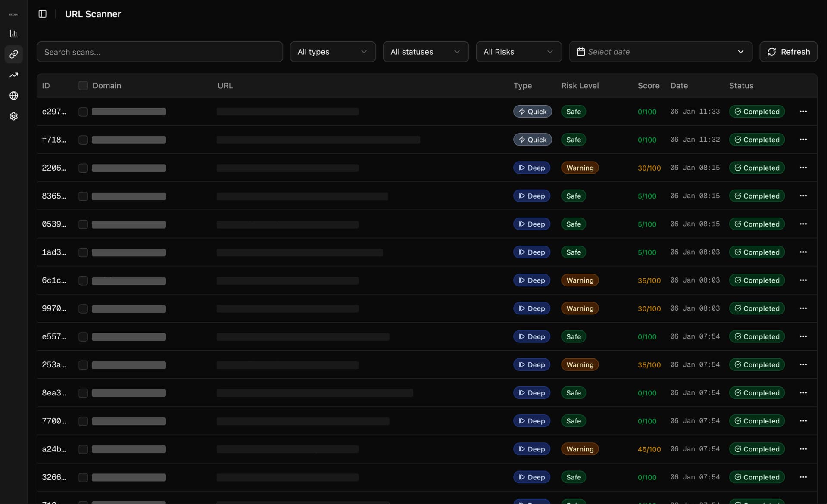The image size is (827, 504).
Task: Click the app logo at the top left
Action: coord(13,14)
